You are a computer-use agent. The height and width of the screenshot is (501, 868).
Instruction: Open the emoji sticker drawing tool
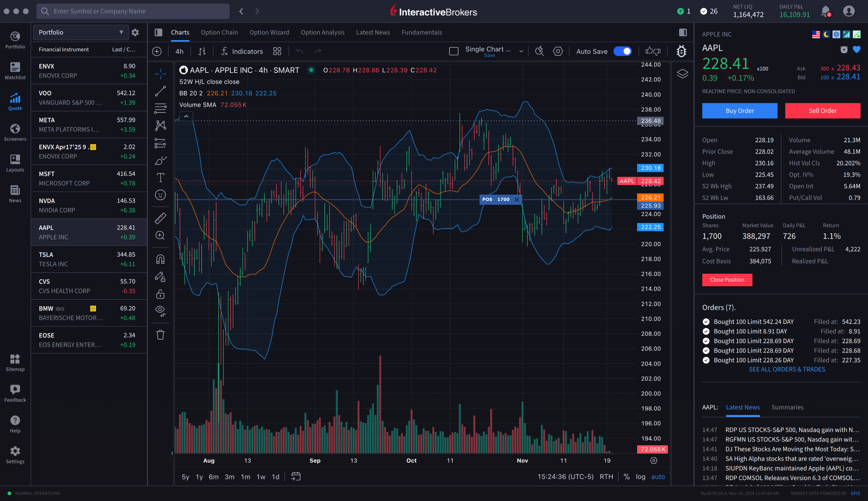pyautogui.click(x=160, y=195)
